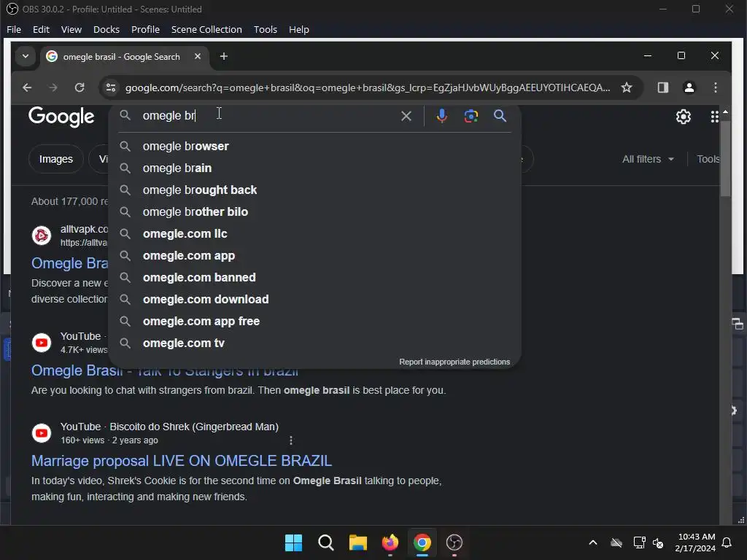Click the Chrome address bar URL
The image size is (747, 560).
coord(368,87)
